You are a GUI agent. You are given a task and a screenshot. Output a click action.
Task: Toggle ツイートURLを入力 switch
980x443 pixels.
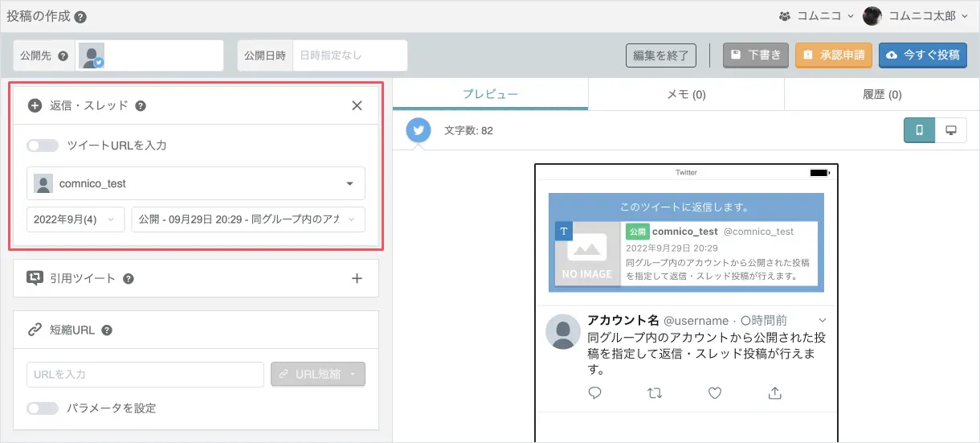coord(43,146)
